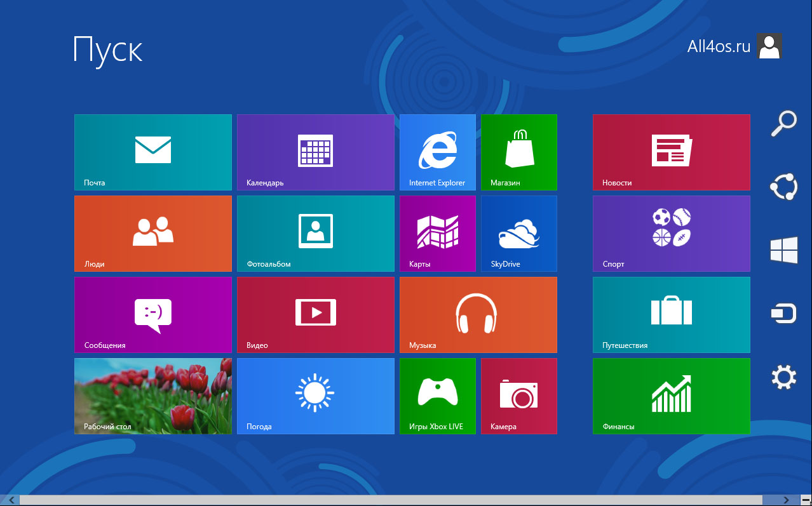The width and height of the screenshot is (812, 506).
Task: Open the Карты maps tile
Action: tap(438, 234)
